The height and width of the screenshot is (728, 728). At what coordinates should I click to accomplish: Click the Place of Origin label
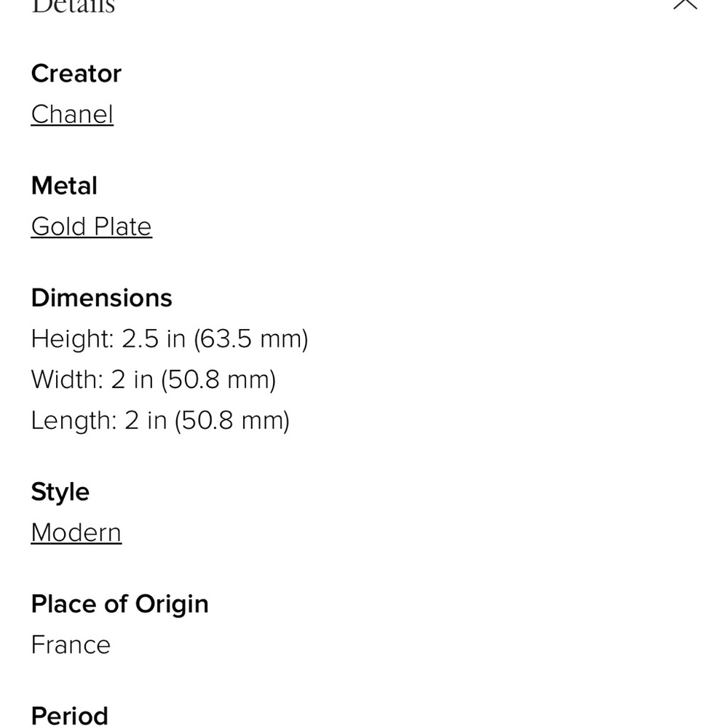(120, 604)
